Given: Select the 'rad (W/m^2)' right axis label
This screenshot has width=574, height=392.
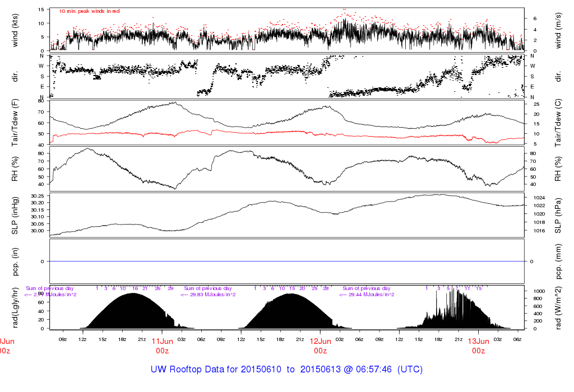Looking at the screenshot, I should [558, 307].
